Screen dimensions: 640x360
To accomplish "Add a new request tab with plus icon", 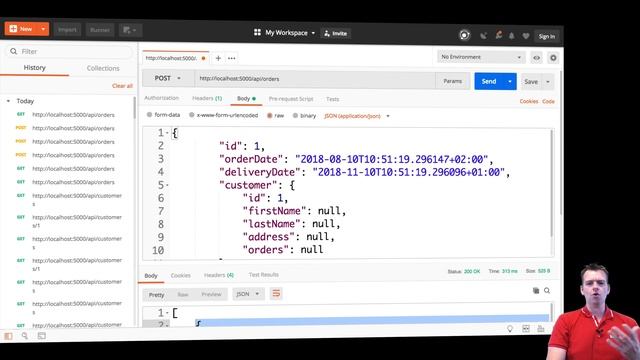I will click(218, 58).
